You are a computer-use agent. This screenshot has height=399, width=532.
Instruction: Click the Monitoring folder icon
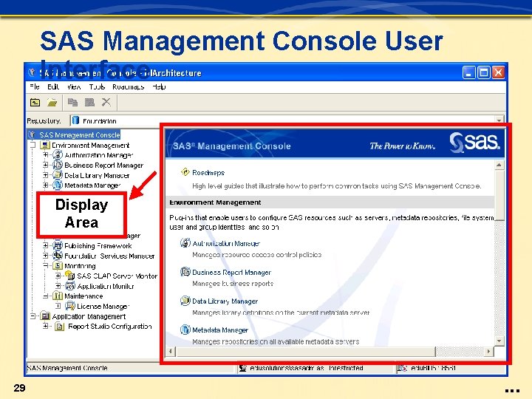58,265
